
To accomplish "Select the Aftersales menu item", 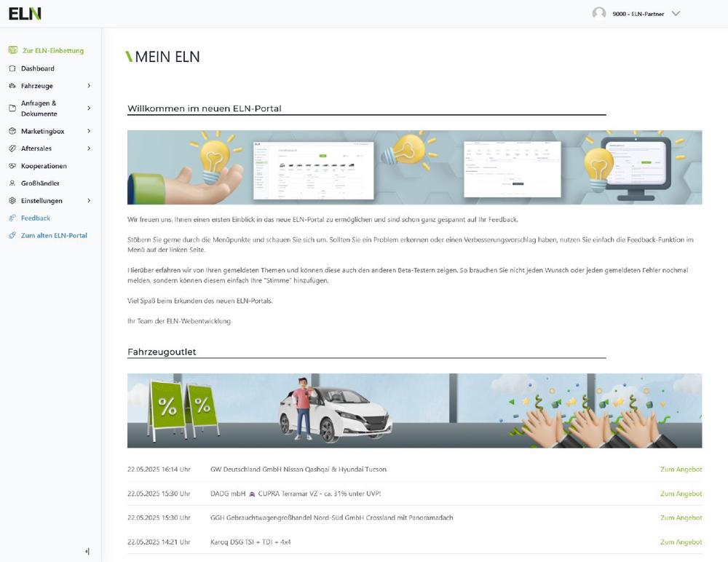I will click(36, 149).
